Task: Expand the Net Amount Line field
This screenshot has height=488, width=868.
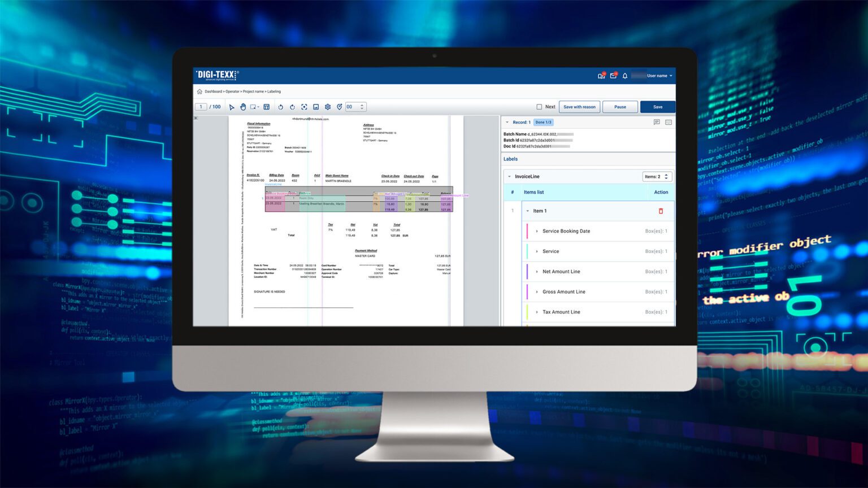Action: click(537, 272)
